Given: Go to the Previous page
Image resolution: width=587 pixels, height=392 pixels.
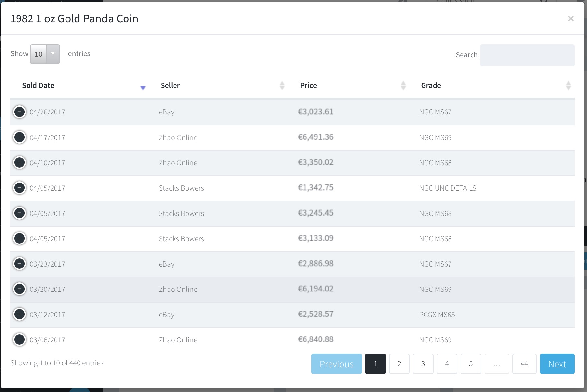Looking at the screenshot, I should 337,364.
